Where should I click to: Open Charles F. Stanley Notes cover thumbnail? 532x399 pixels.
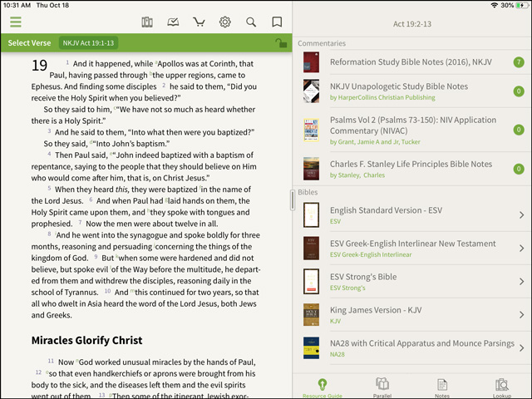311,169
